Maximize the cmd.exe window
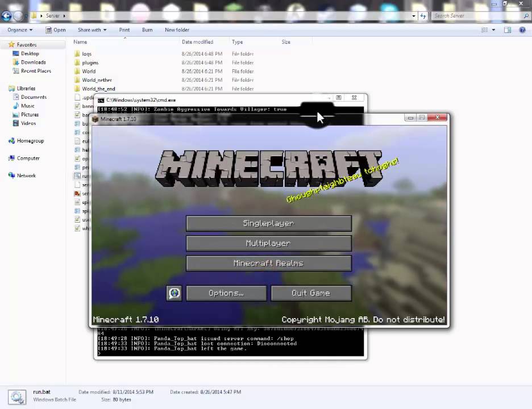This screenshot has width=532, height=409. (x=339, y=98)
